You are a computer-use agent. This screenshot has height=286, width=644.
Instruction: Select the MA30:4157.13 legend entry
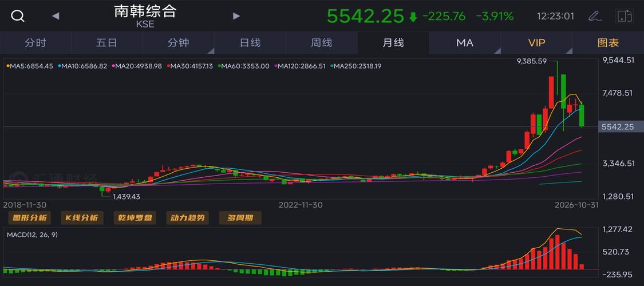(189, 66)
